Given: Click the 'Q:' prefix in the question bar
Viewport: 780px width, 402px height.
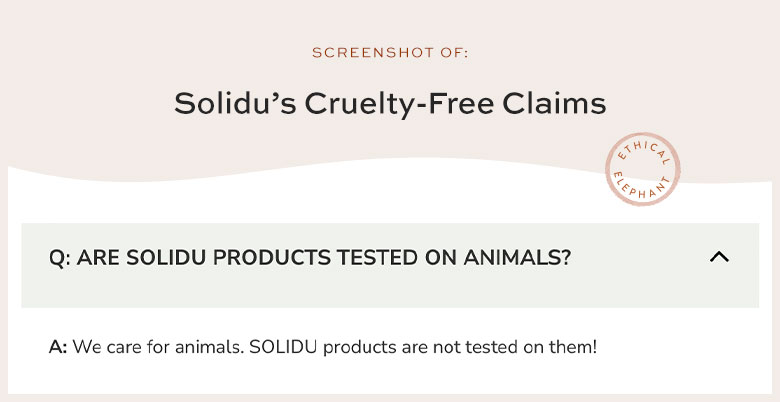Looking at the screenshot, I should pos(60,258).
